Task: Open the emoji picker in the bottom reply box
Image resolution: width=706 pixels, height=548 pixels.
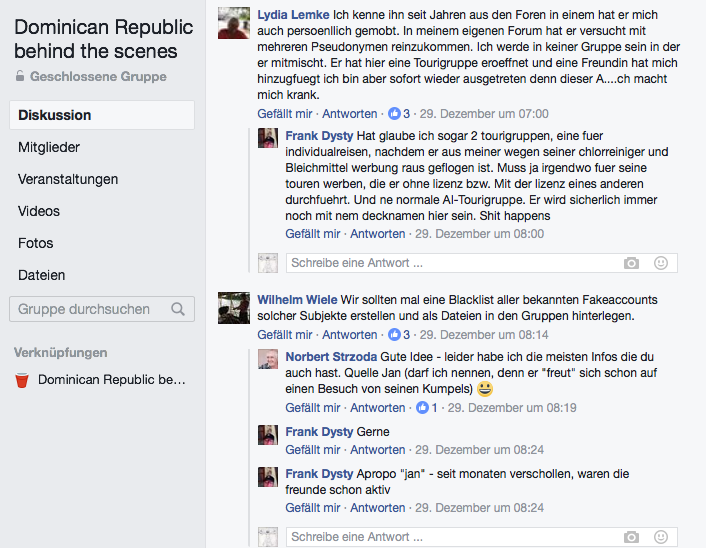Action: click(x=661, y=537)
